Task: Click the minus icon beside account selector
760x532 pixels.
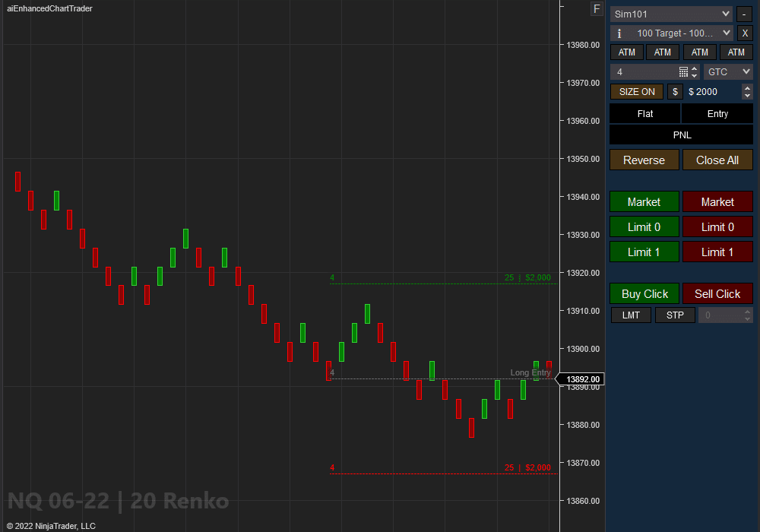Action: point(743,14)
